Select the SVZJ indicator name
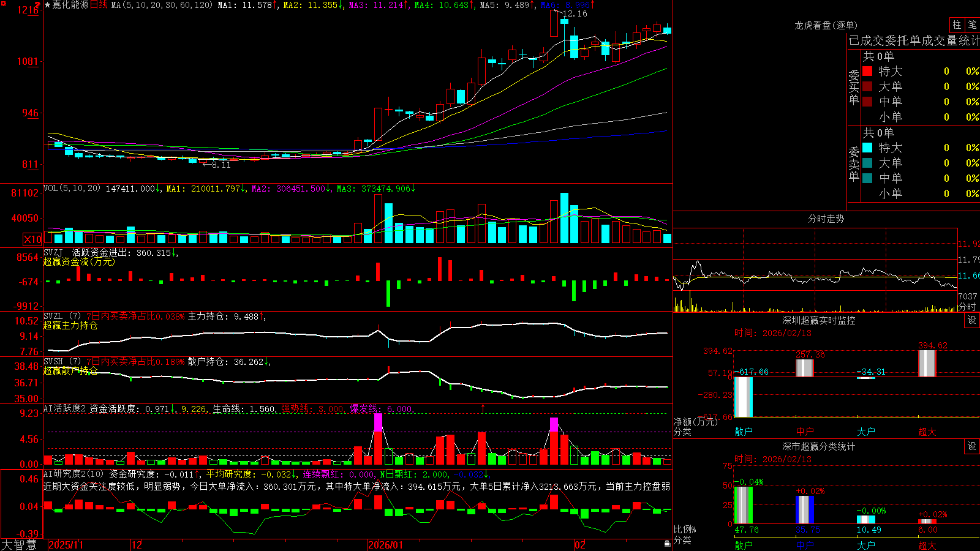The width and height of the screenshot is (980, 551). tap(53, 252)
